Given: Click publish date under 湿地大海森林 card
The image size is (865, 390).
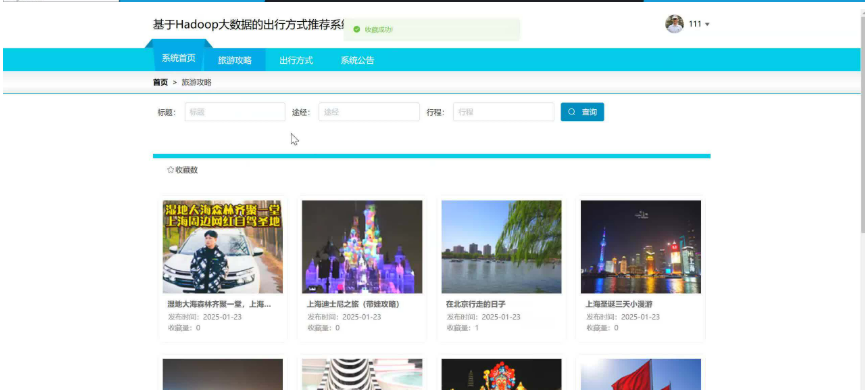Looking at the screenshot, I should (205, 317).
